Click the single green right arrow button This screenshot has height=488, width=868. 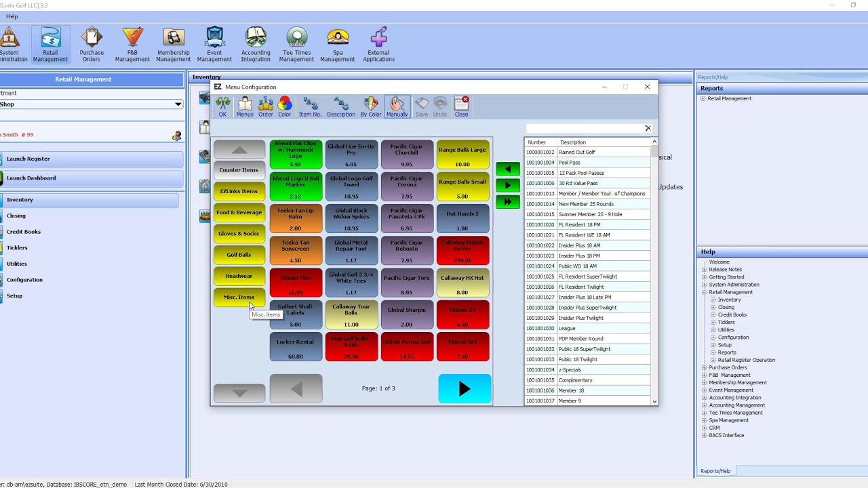tap(508, 185)
